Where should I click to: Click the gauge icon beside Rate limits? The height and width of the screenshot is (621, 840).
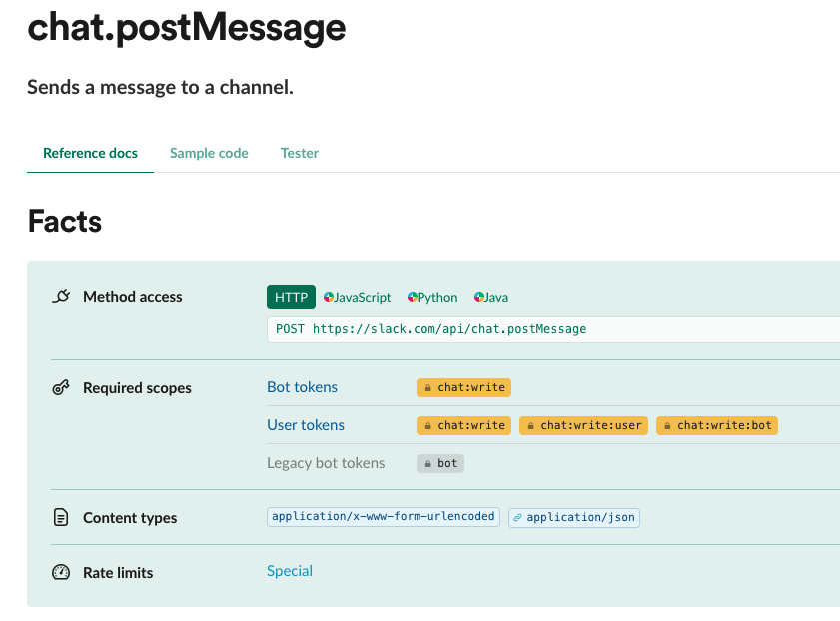click(61, 572)
